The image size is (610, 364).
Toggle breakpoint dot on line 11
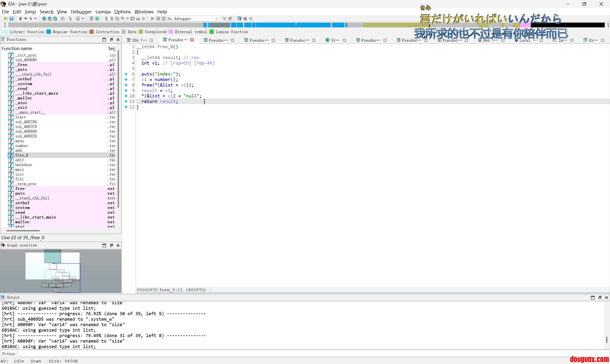[x=126, y=101]
